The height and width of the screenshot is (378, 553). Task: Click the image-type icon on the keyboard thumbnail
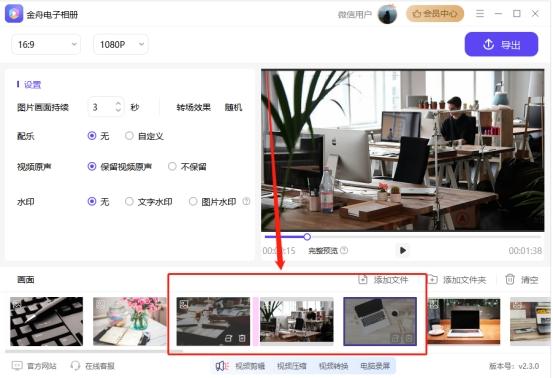tap(16, 304)
